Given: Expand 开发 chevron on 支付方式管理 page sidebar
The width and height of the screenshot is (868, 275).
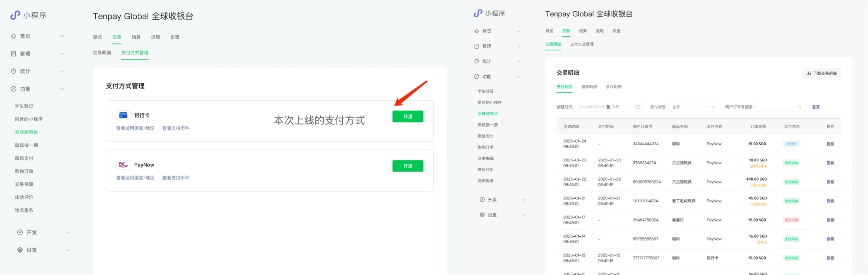Looking at the screenshot, I should click(68, 232).
